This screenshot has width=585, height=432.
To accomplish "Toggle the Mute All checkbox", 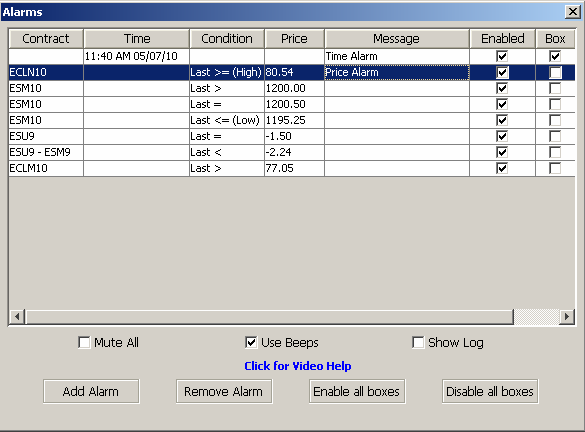I will point(84,342).
